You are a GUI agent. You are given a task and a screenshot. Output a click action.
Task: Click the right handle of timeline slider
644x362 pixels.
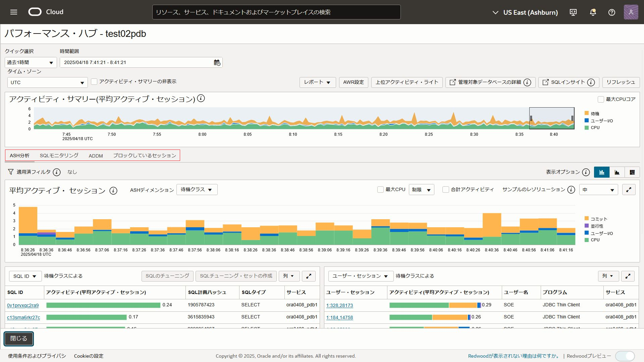tap(572, 118)
